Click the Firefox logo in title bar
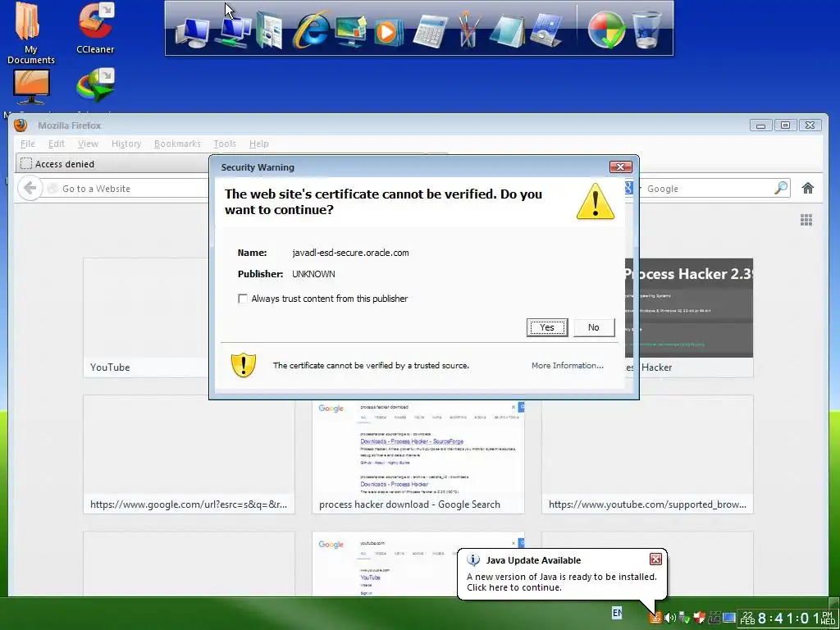Viewport: 840px width, 630px height. pyautogui.click(x=21, y=125)
